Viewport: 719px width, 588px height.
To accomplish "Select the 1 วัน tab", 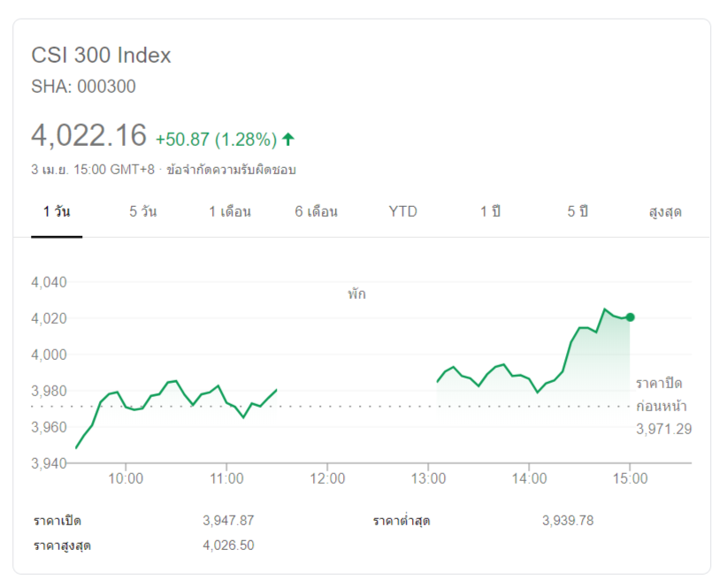I will coord(57,212).
